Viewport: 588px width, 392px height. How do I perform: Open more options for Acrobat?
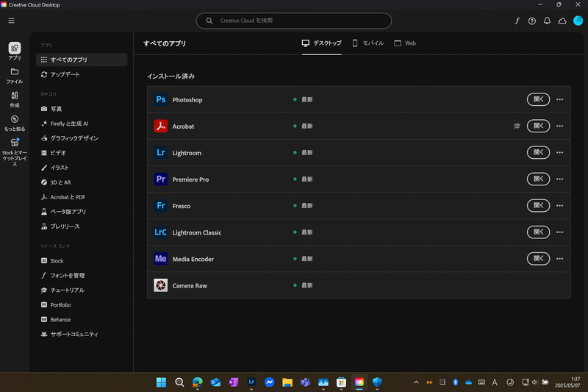(559, 126)
